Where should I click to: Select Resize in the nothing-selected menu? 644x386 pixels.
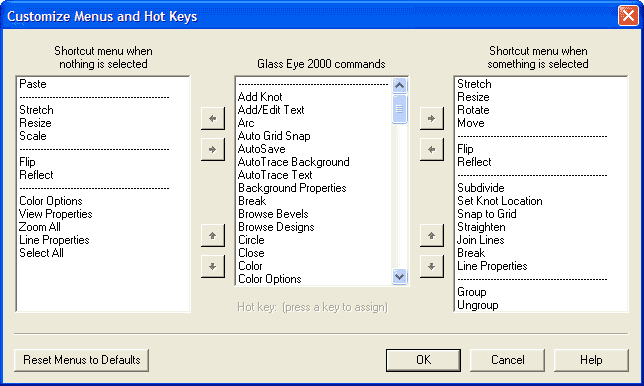[35, 123]
